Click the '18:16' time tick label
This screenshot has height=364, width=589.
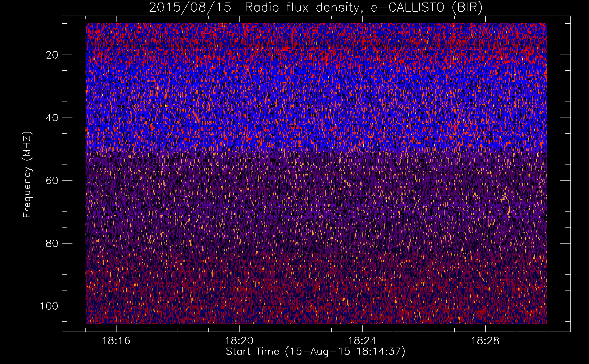[x=116, y=341]
